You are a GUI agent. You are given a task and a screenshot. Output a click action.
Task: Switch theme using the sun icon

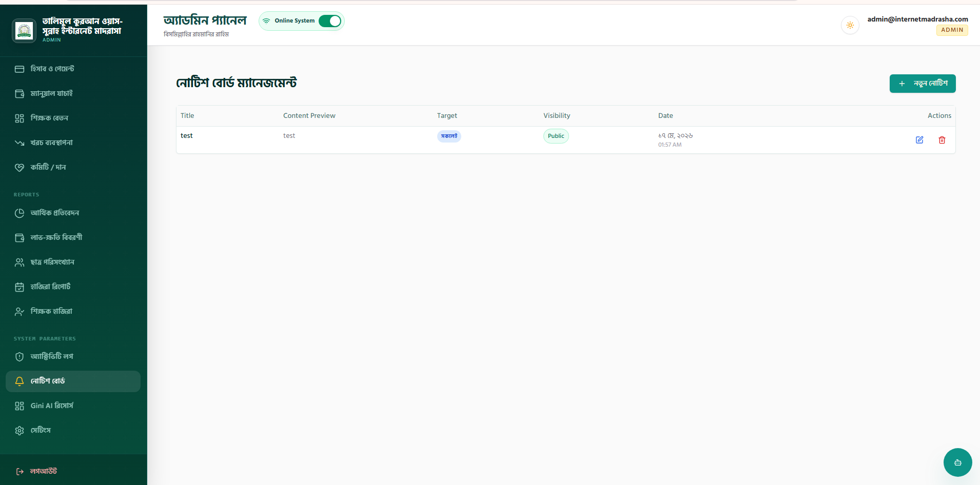tap(850, 25)
